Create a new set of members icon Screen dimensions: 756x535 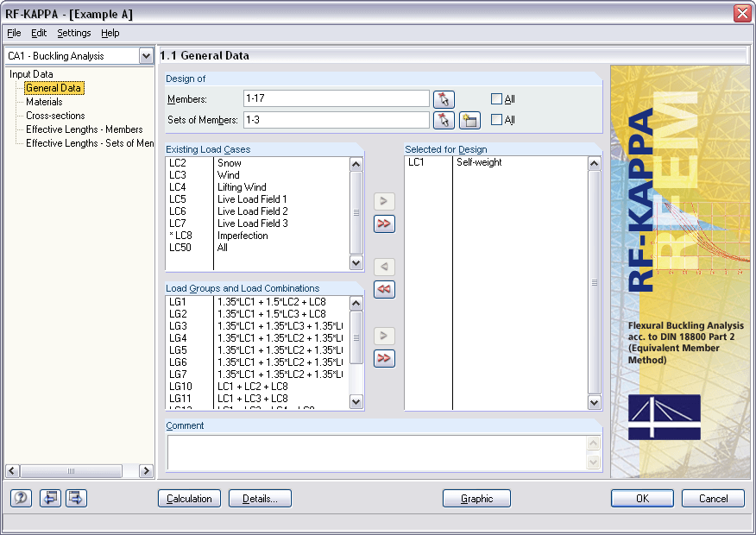pos(469,120)
